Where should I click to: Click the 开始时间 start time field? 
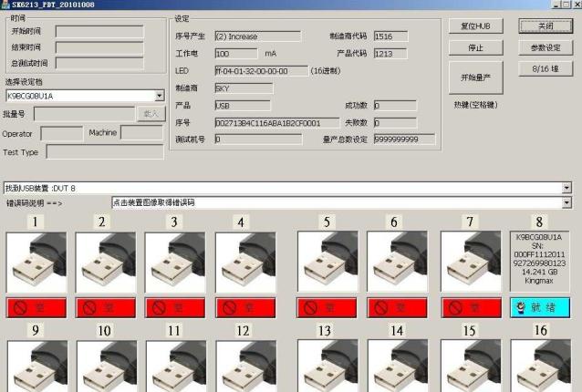click(x=99, y=32)
